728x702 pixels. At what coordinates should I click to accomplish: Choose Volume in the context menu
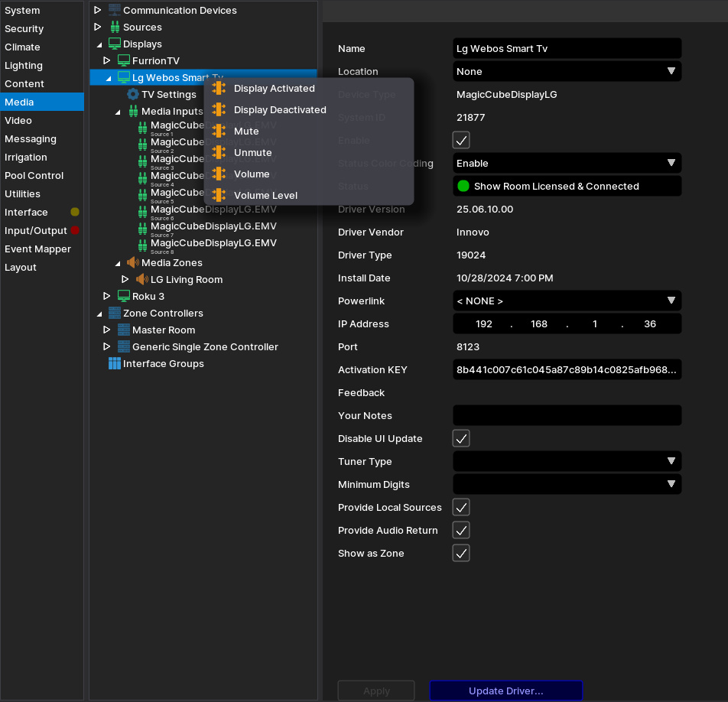pyautogui.click(x=309, y=174)
